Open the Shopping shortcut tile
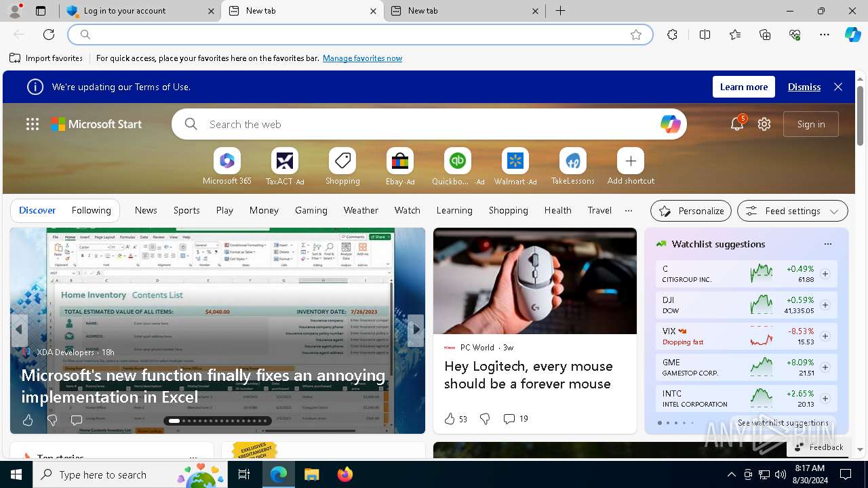The image size is (868, 488). click(342, 166)
